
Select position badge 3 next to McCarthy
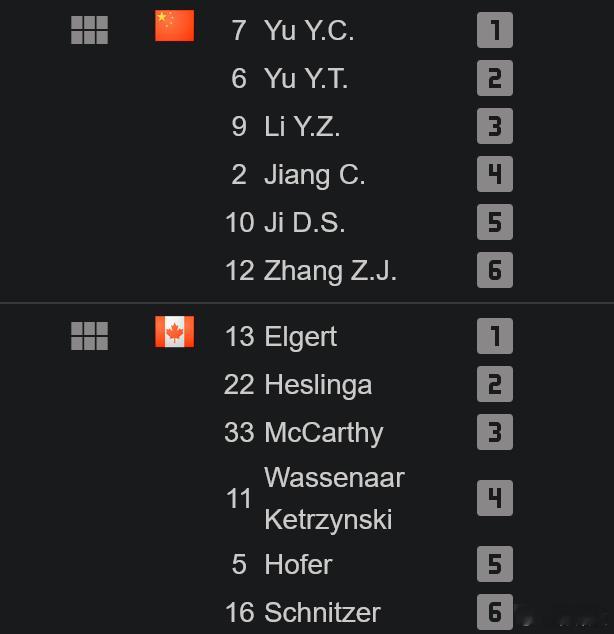point(495,432)
